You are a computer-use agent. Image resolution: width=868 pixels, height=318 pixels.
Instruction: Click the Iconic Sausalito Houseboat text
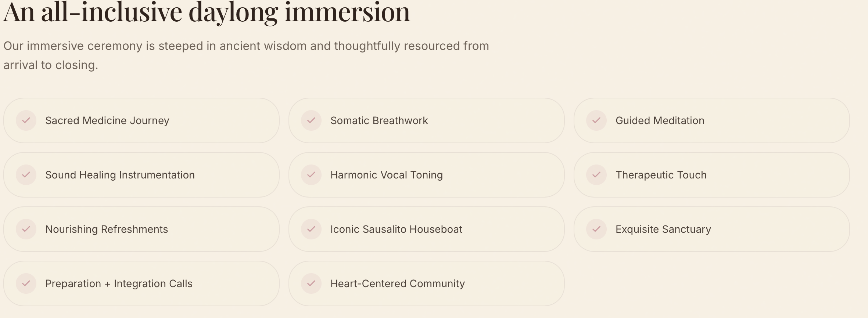tap(397, 229)
